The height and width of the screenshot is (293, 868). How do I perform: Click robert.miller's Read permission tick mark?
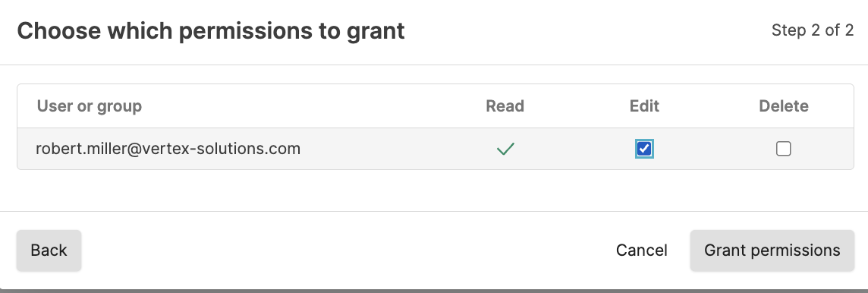[505, 149]
